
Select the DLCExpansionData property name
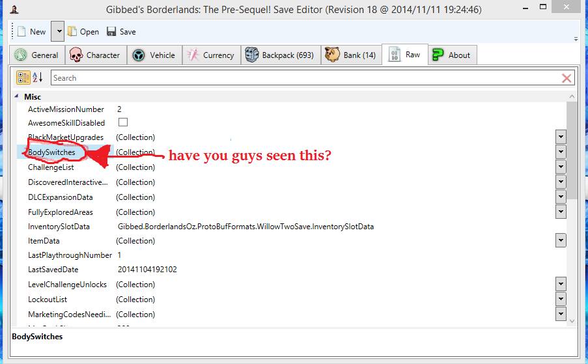pos(61,197)
